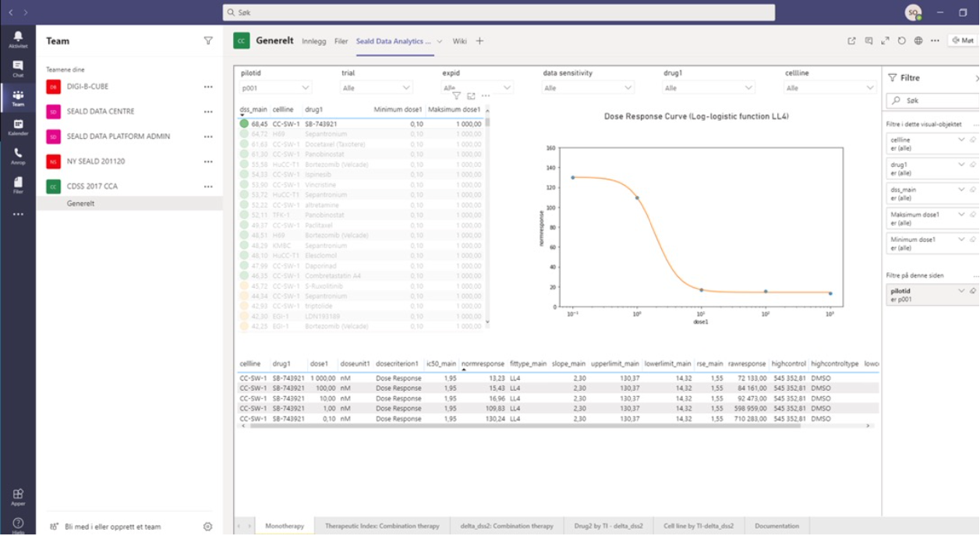Screen dimensions: 980x536
Task: Select the SB-743921 row in dss table
Action: [362, 123]
